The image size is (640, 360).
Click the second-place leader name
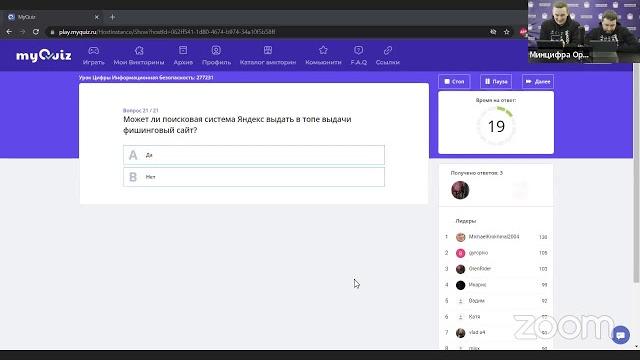coord(478,253)
